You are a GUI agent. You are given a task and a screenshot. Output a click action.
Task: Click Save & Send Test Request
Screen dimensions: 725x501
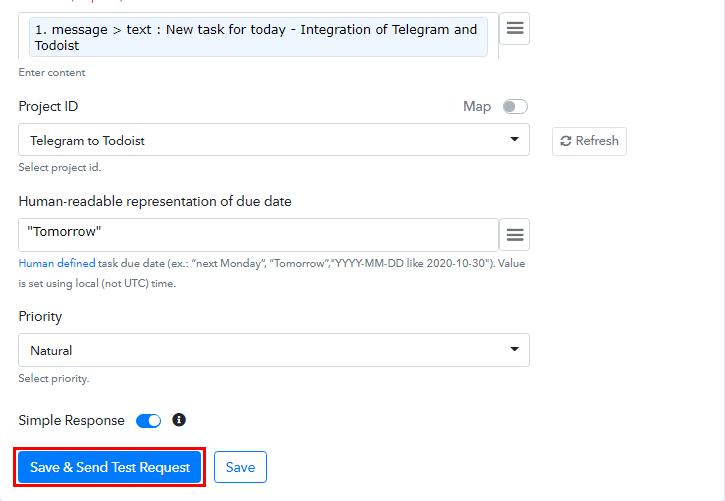point(110,467)
